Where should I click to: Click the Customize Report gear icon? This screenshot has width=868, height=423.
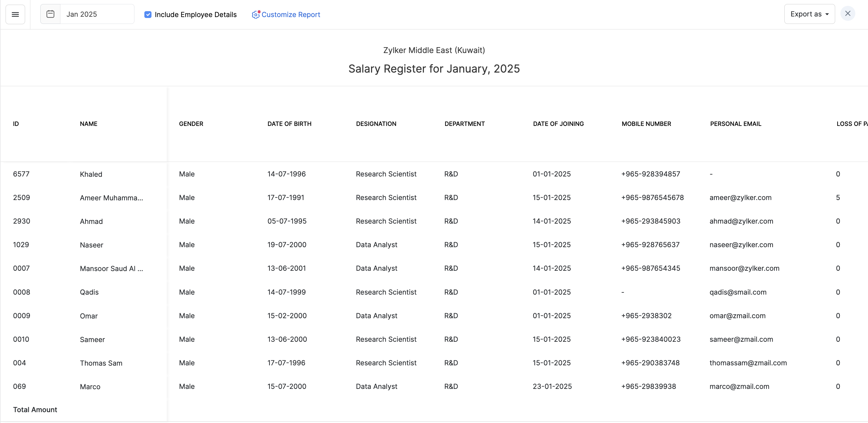click(x=256, y=15)
